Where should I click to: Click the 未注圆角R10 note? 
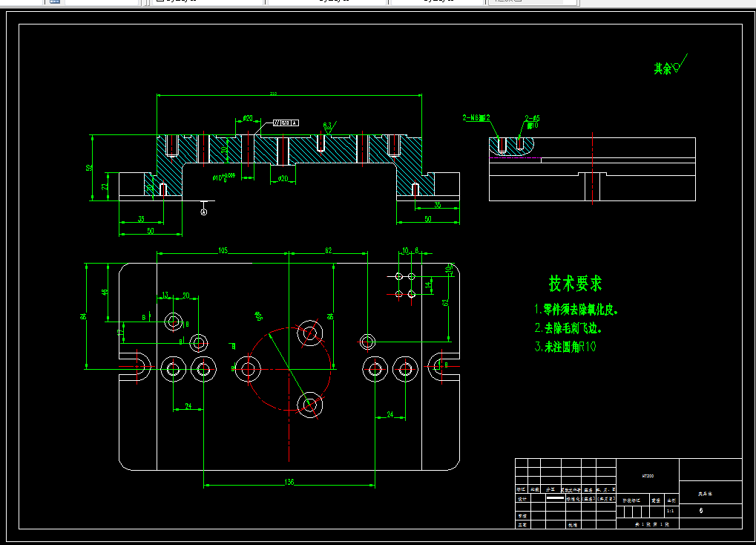[x=565, y=347]
